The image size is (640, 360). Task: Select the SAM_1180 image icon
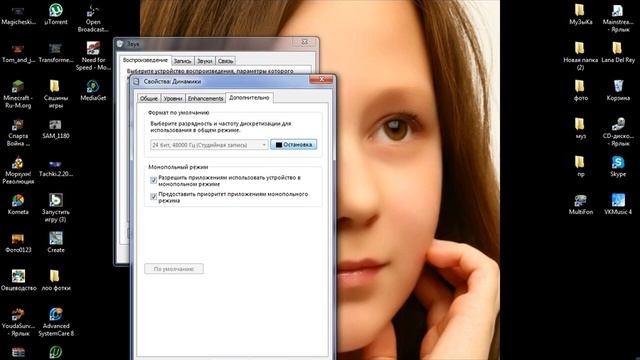[x=56, y=125]
